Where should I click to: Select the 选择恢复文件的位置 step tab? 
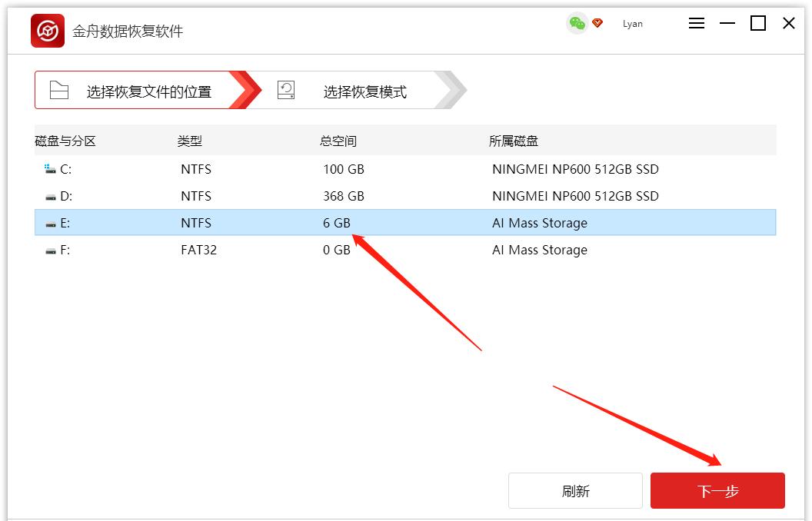(x=142, y=89)
